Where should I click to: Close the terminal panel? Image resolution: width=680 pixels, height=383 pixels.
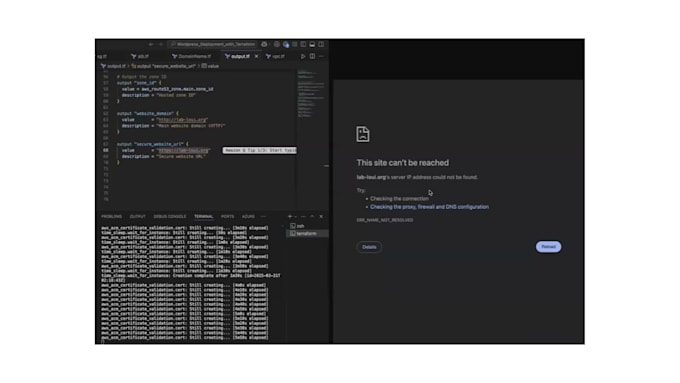pyautogui.click(x=321, y=216)
